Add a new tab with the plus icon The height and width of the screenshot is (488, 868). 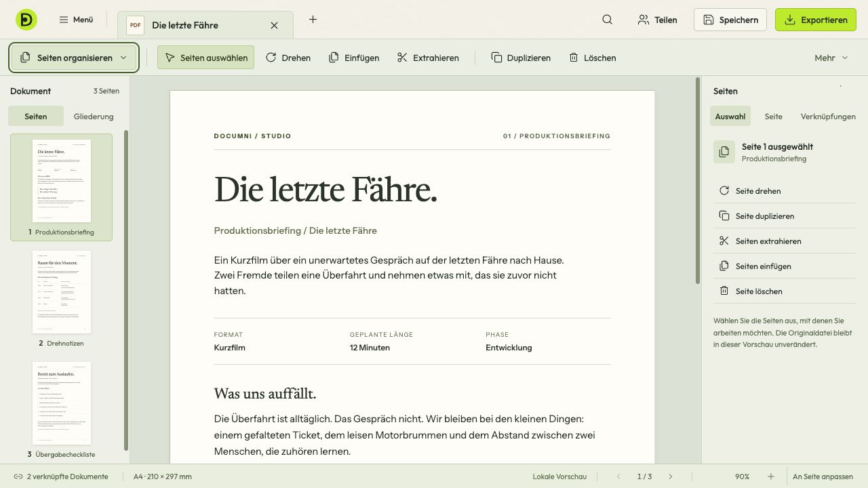pos(313,20)
